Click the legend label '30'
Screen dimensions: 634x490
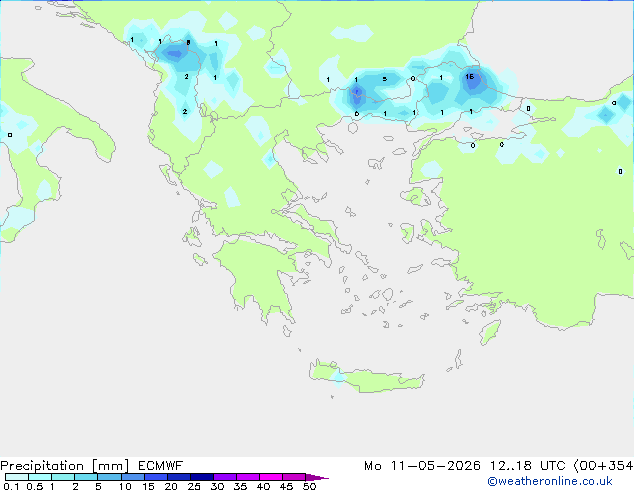coord(217,486)
